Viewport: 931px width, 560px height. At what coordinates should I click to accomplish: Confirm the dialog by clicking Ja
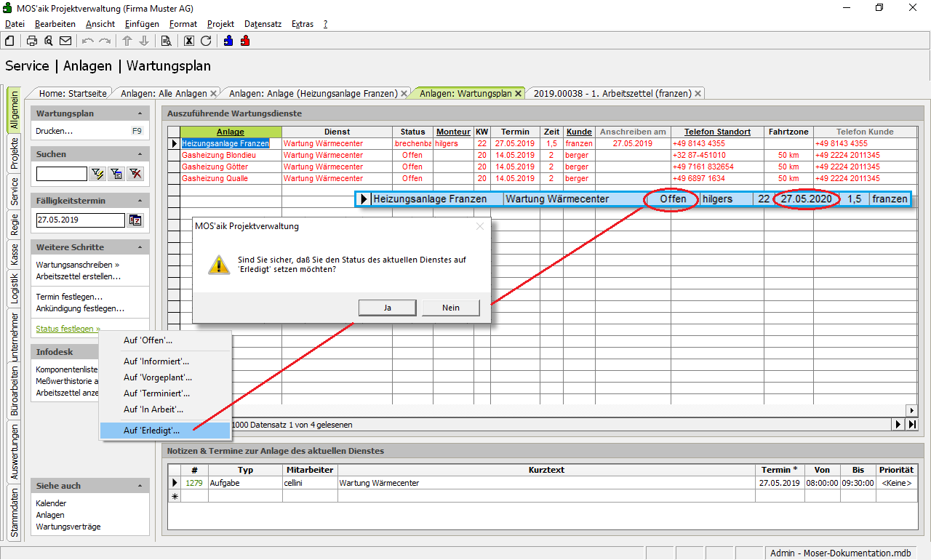388,308
